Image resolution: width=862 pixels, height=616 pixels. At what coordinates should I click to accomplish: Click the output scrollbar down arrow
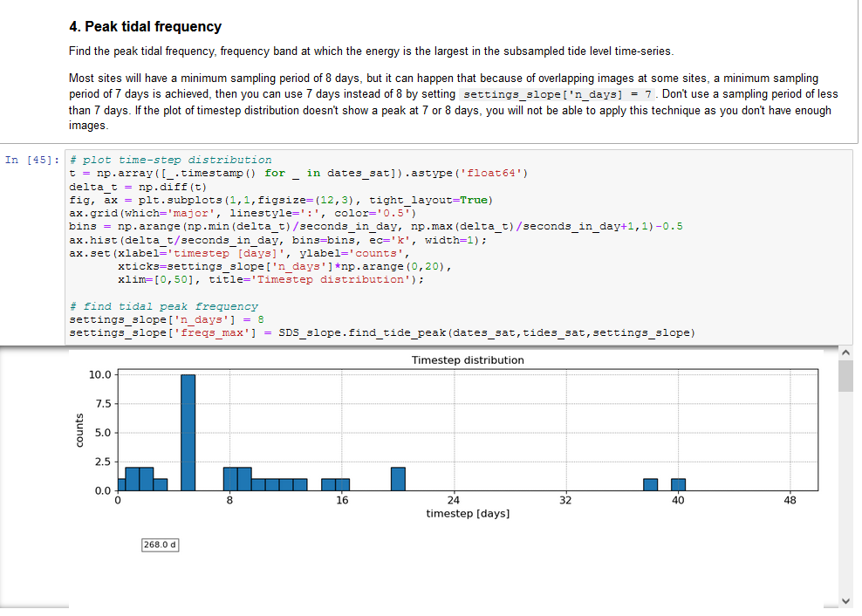[x=845, y=601]
